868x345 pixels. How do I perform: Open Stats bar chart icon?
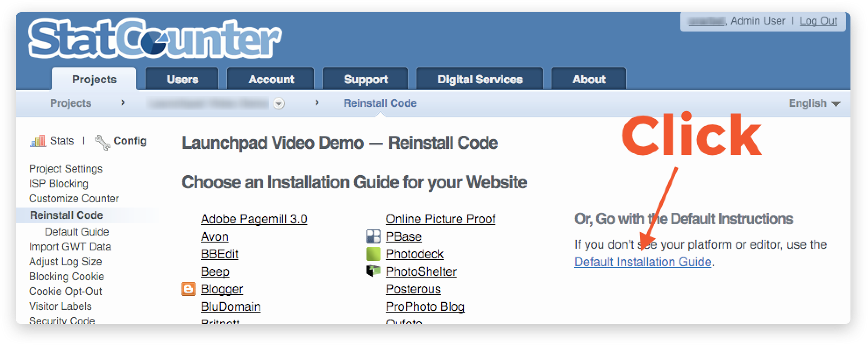click(x=38, y=141)
